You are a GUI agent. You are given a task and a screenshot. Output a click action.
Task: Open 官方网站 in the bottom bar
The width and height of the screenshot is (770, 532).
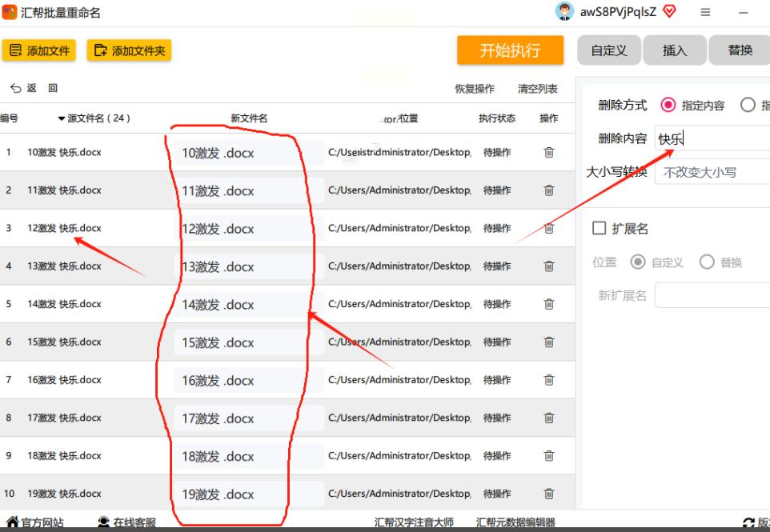pyautogui.click(x=35, y=522)
